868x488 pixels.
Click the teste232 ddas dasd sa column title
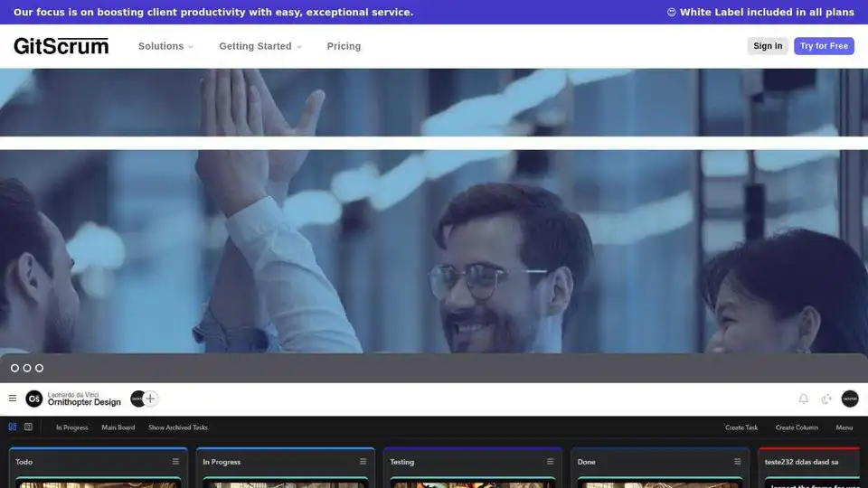click(x=802, y=462)
